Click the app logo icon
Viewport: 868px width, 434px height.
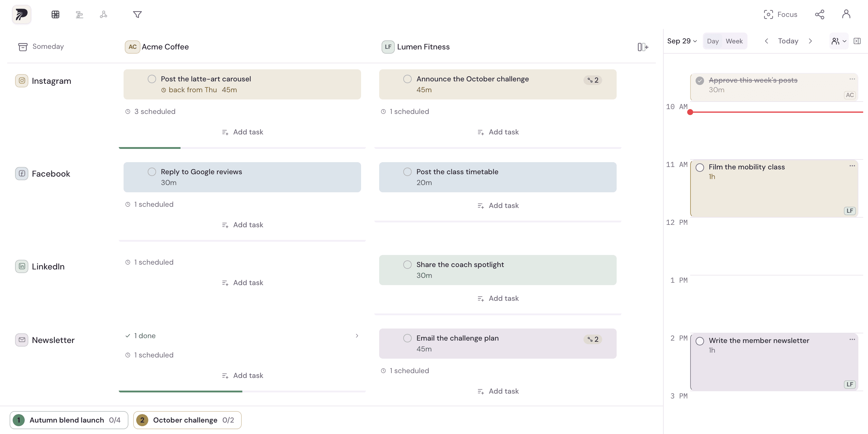tap(22, 14)
